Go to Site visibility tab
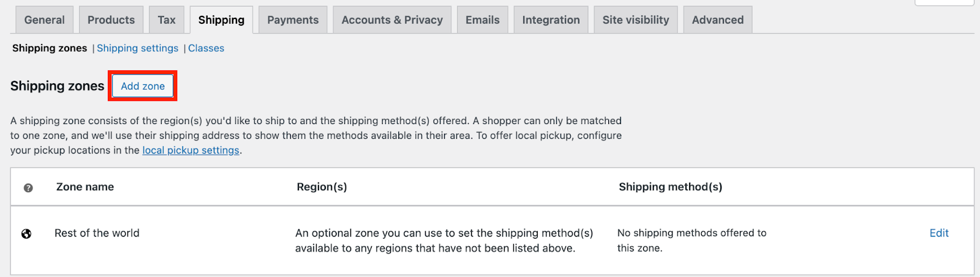 point(635,20)
